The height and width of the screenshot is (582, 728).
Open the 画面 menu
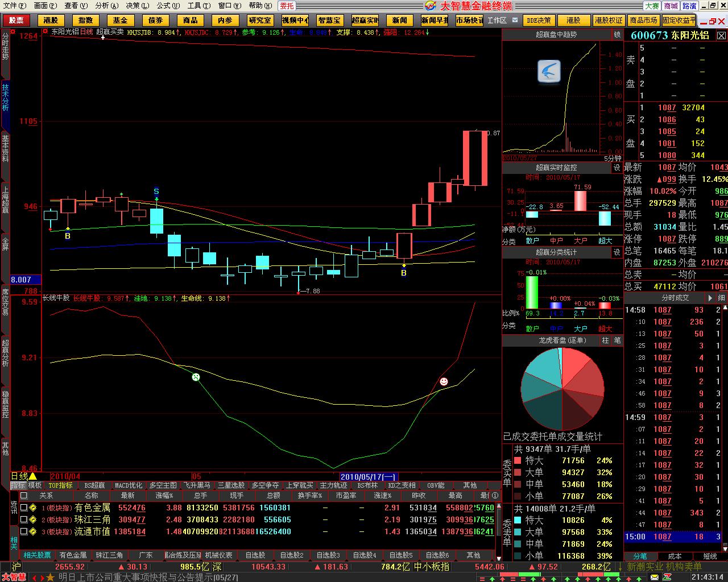[x=45, y=6]
